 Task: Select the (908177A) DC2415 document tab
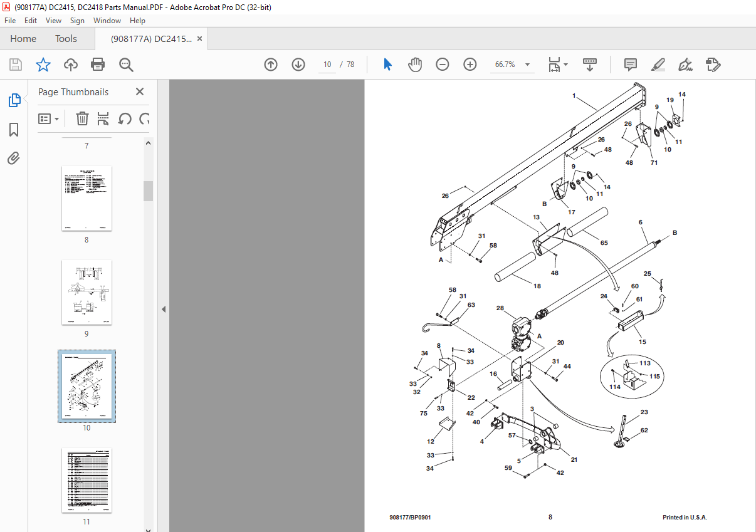click(x=151, y=39)
